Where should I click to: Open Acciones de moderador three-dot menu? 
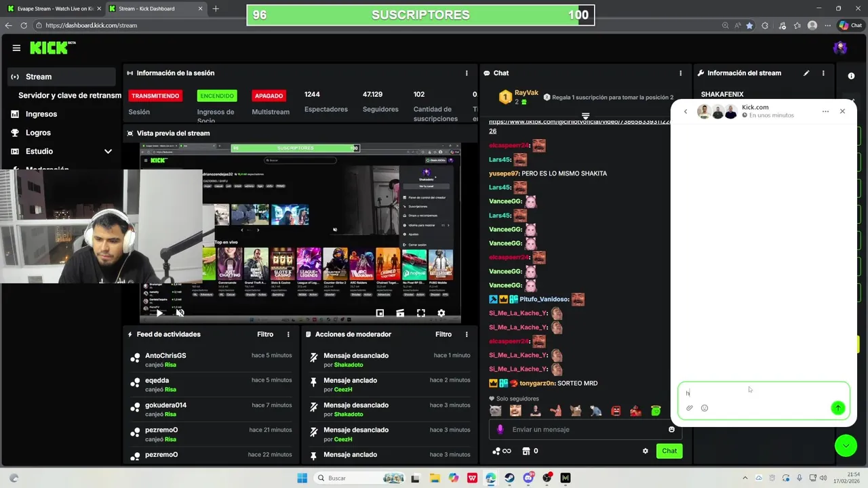point(467,334)
